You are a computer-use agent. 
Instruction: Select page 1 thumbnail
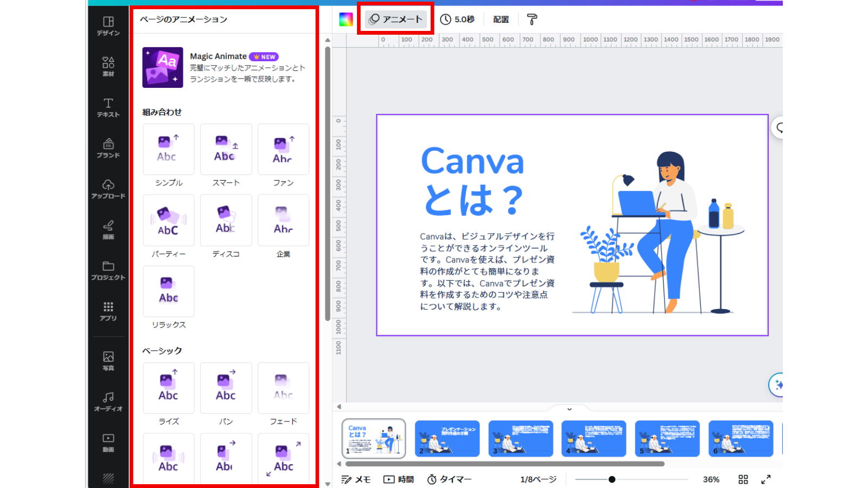point(374,439)
